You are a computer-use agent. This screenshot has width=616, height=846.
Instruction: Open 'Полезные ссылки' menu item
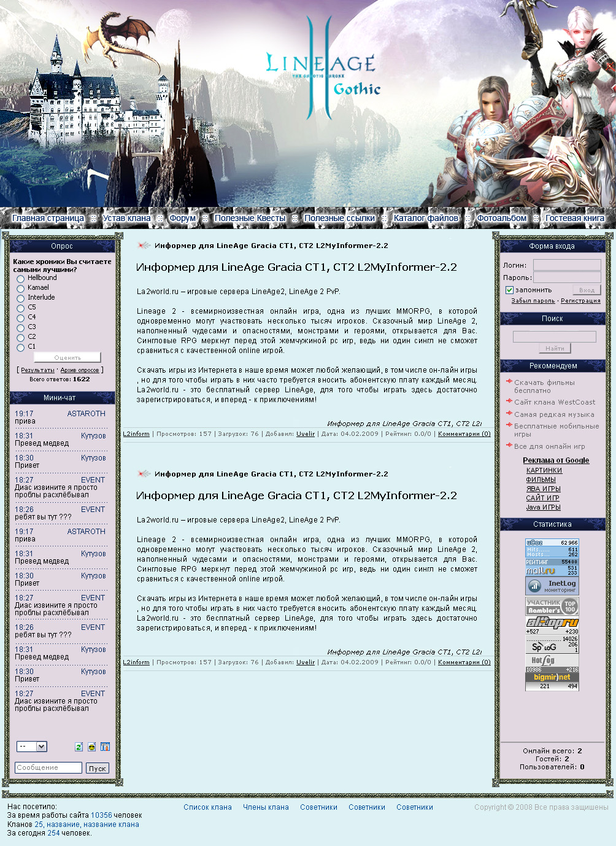[x=339, y=218]
